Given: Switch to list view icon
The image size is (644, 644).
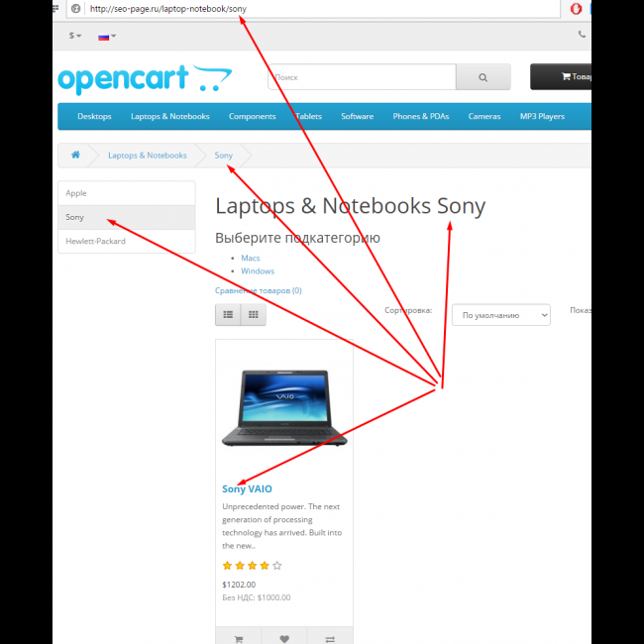Looking at the screenshot, I should point(228,315).
